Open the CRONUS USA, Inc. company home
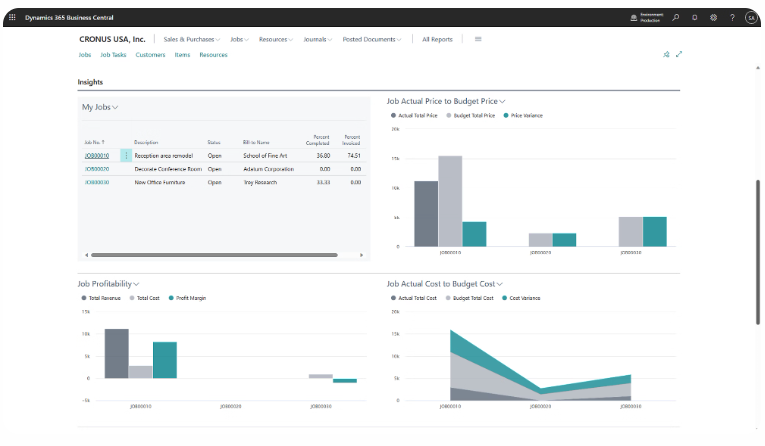Viewport: 765px width, 446px height. click(112, 39)
